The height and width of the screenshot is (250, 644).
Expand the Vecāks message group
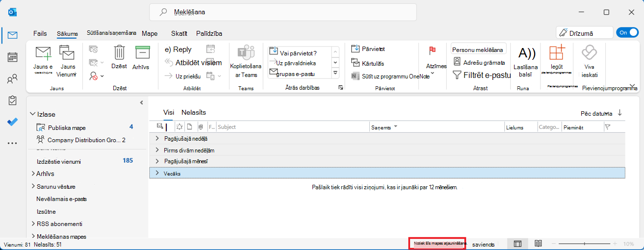click(157, 173)
